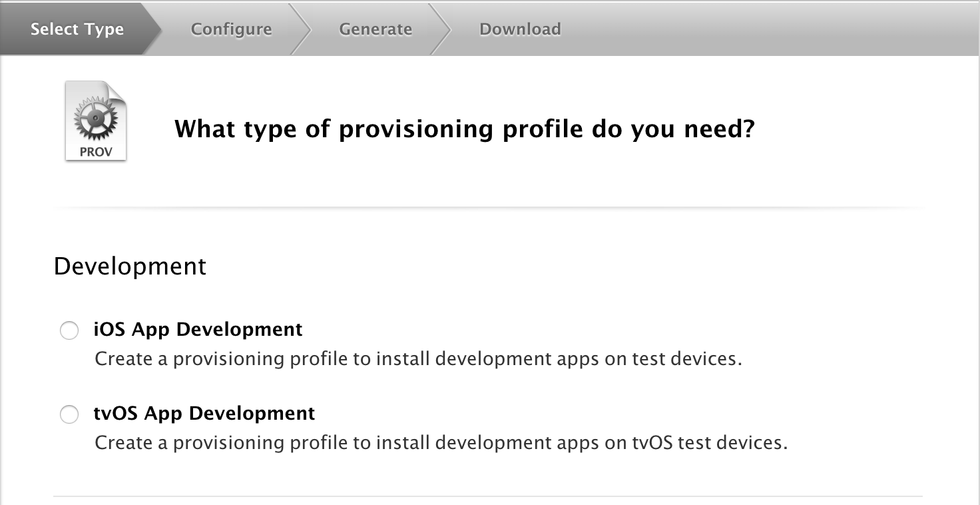Click the tvOS App Development label
980x505 pixels.
(x=204, y=413)
